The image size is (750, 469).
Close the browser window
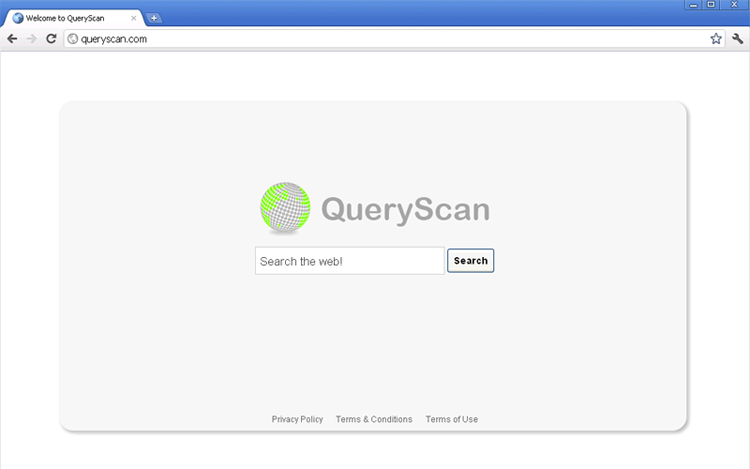pos(734,5)
